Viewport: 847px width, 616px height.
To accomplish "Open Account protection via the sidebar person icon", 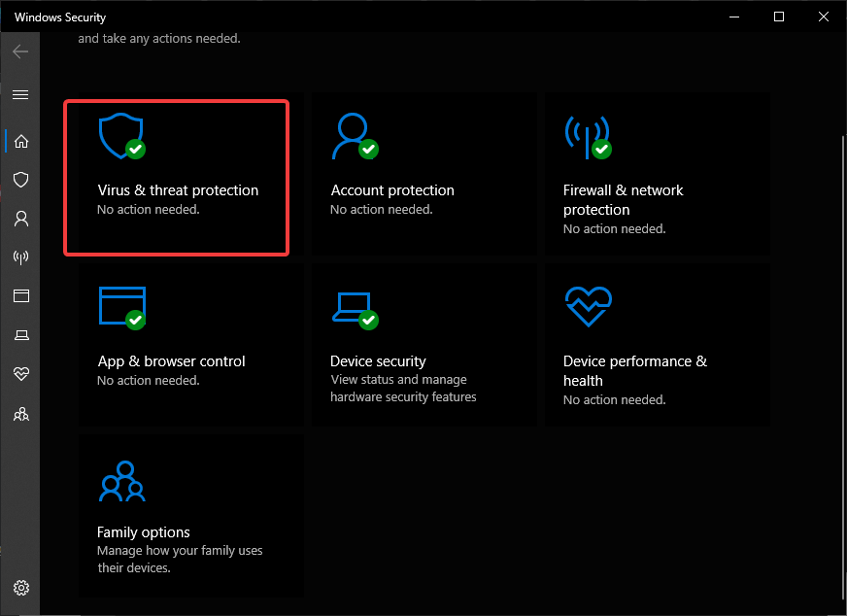I will tap(20, 219).
